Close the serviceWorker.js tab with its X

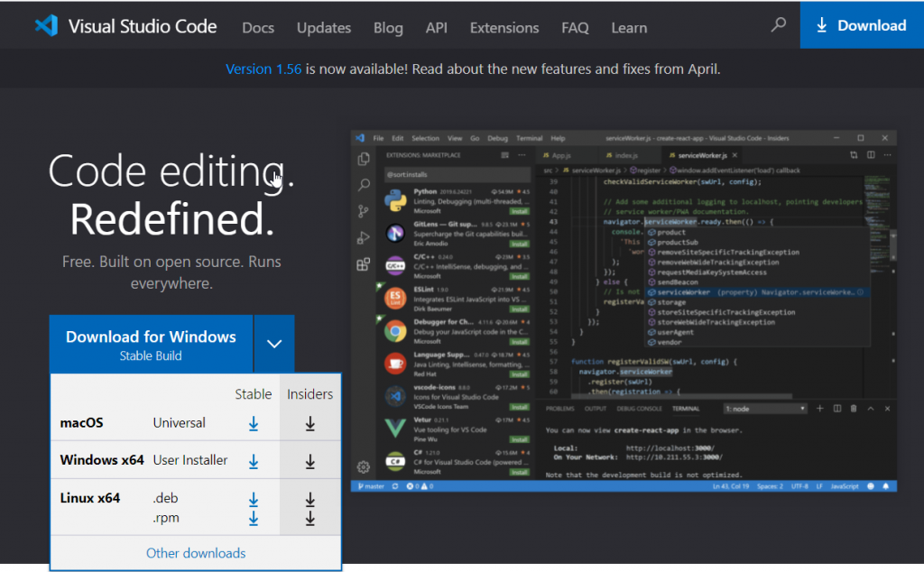tap(735, 155)
